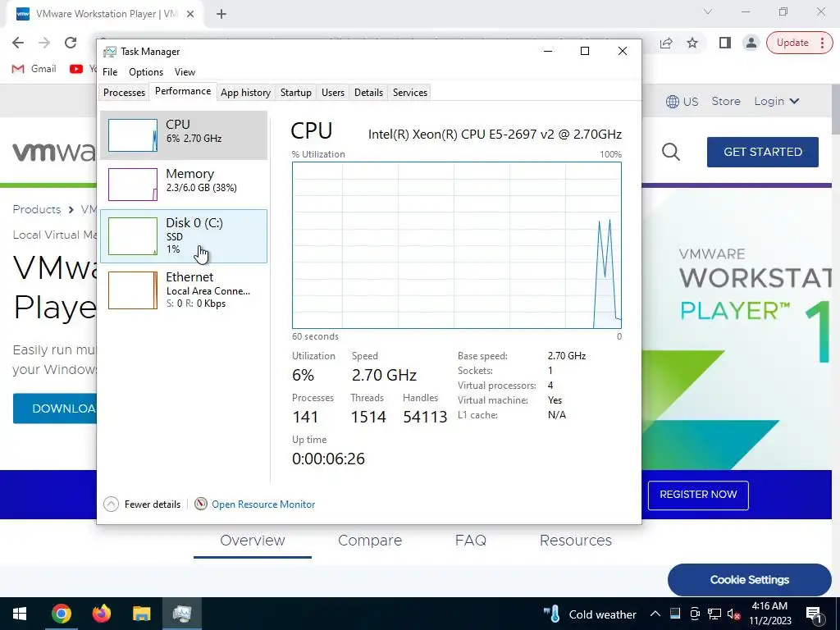Open Firefox from the taskbar

click(x=101, y=614)
